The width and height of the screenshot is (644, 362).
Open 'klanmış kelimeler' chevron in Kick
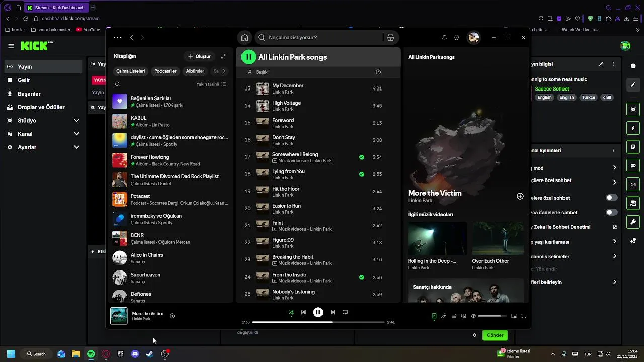click(614, 256)
